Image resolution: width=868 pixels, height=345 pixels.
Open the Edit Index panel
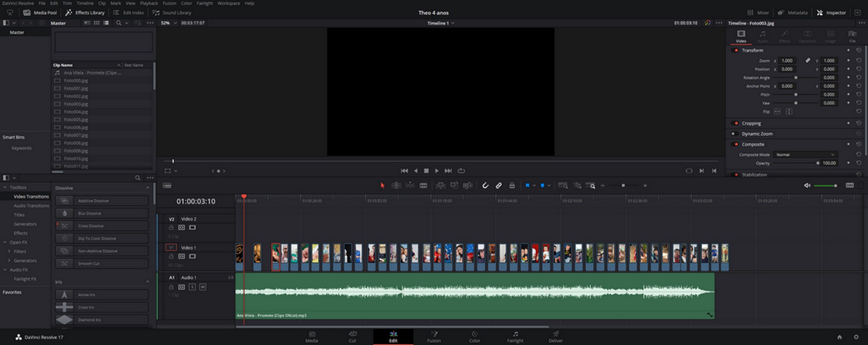point(128,13)
